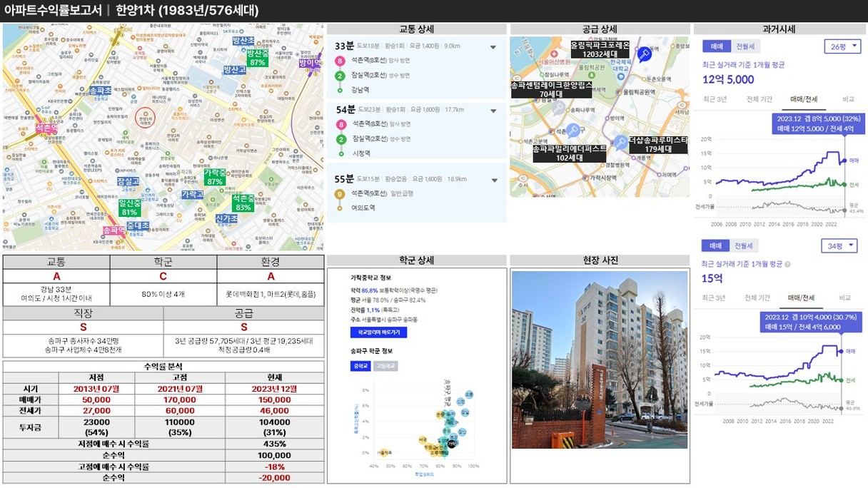Select 매매 toggle in the 34평 price panel
Image resolution: width=868 pixels, height=488 pixels.
(716, 246)
